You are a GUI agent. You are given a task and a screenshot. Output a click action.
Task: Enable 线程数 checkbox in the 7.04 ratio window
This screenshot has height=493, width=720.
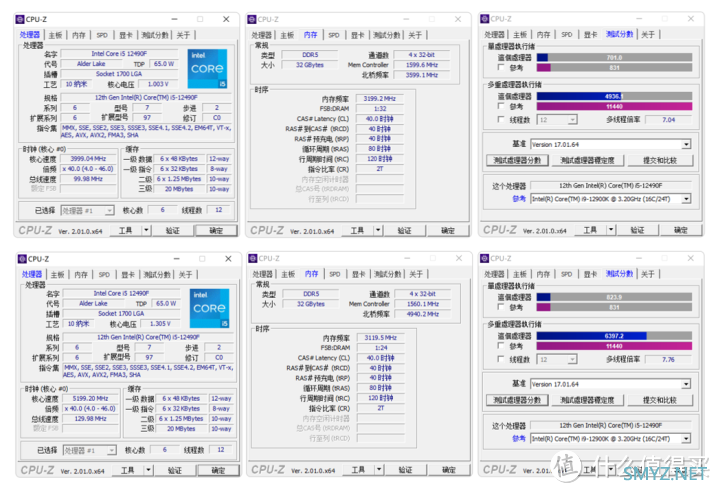point(501,119)
